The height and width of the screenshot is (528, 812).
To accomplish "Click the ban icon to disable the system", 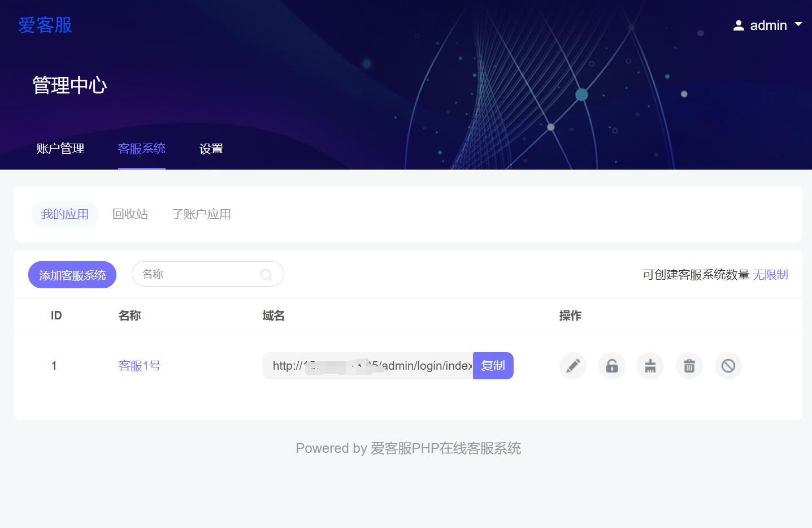I will click(728, 366).
